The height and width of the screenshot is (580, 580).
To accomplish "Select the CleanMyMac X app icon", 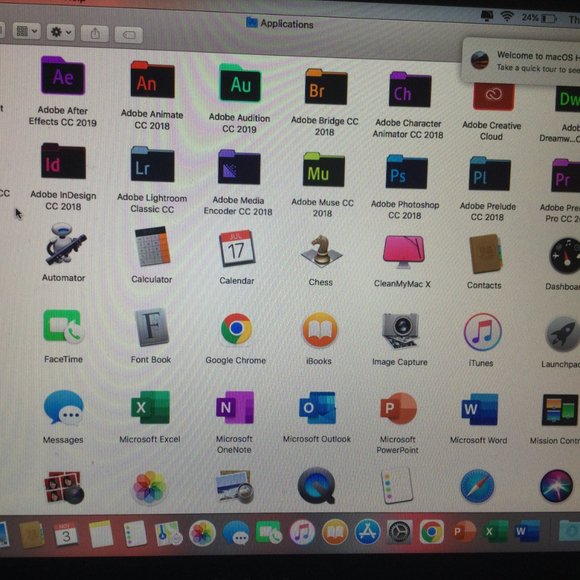I will coord(404,252).
